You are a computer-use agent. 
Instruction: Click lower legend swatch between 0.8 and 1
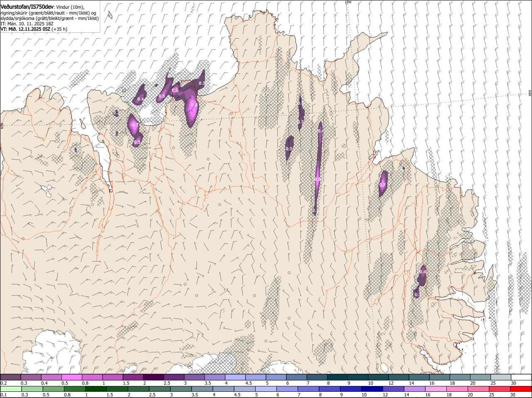point(75,389)
